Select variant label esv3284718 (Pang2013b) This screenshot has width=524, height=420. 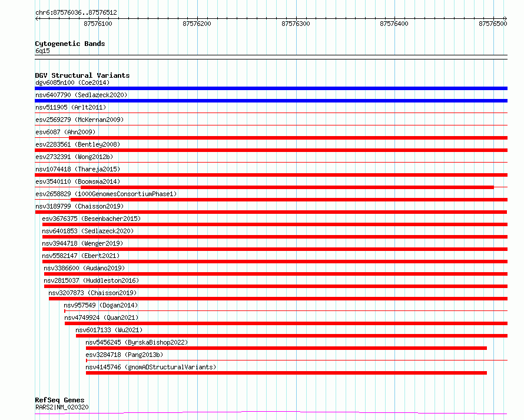pos(124,355)
